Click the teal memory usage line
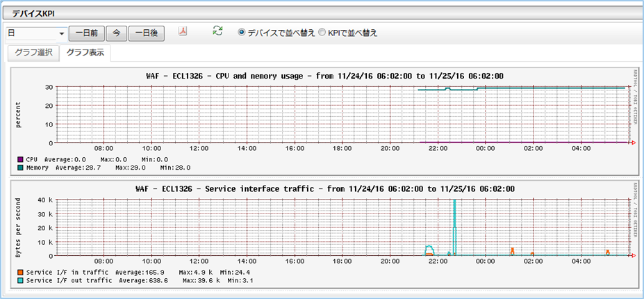 pyautogui.click(x=522, y=88)
